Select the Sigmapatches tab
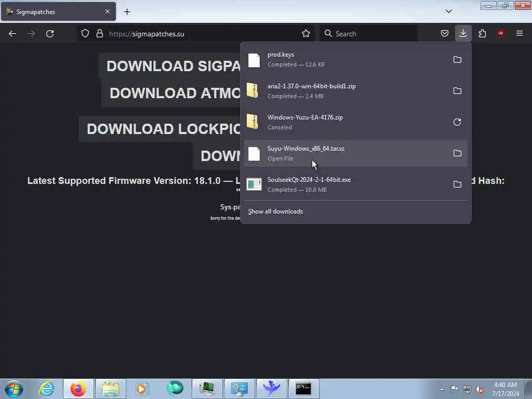The height and width of the screenshot is (399, 532). (x=58, y=11)
